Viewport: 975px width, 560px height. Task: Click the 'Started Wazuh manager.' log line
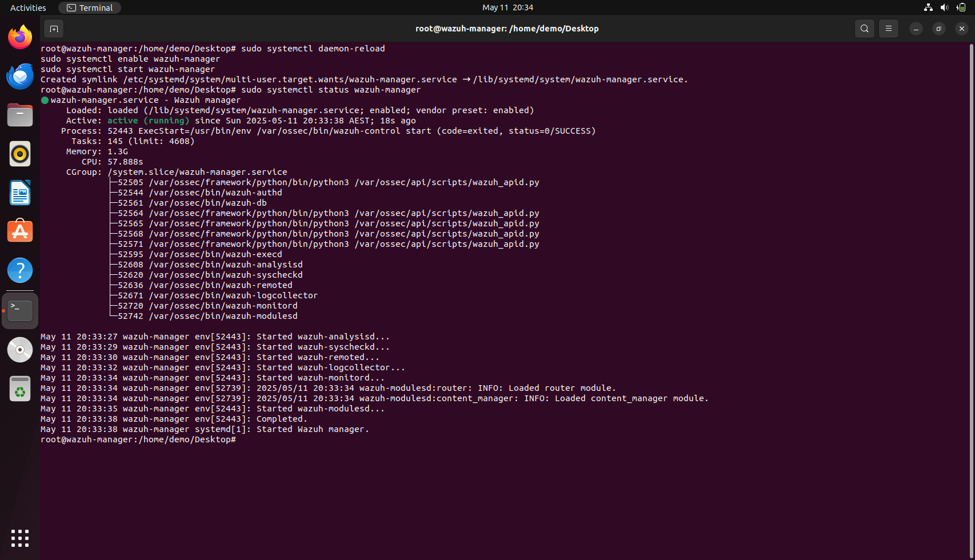click(205, 429)
